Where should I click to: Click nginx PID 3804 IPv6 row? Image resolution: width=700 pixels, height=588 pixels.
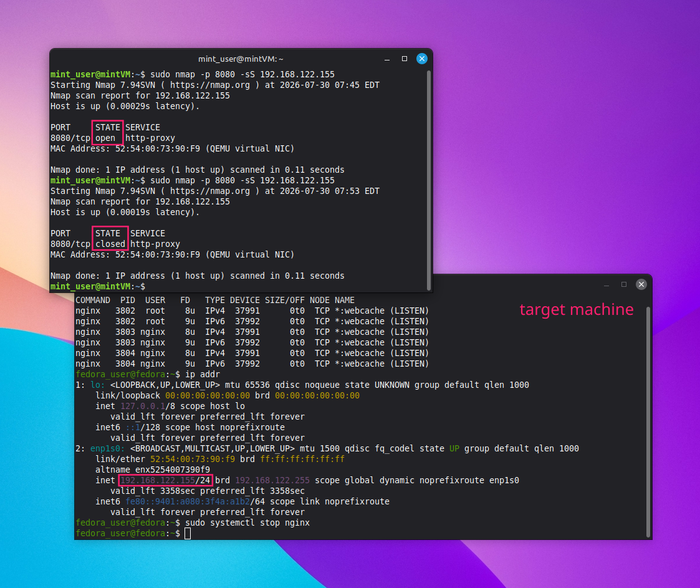coord(252,364)
